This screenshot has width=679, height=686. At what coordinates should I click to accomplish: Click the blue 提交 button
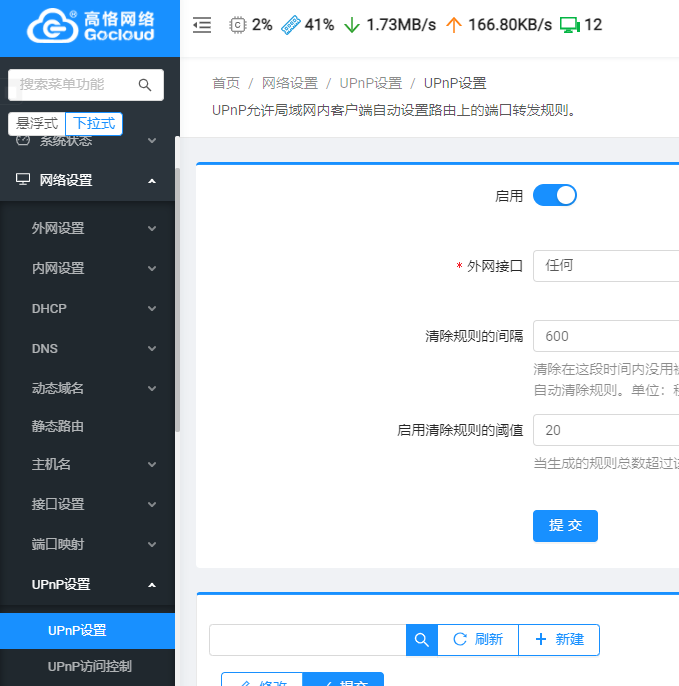(565, 526)
